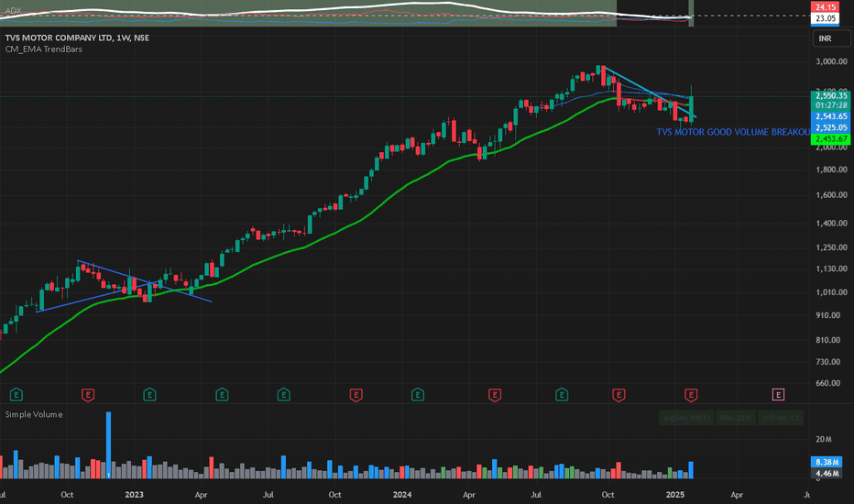Click the 2025 label on the time axis
This screenshot has height=504, width=854.
coord(674,495)
